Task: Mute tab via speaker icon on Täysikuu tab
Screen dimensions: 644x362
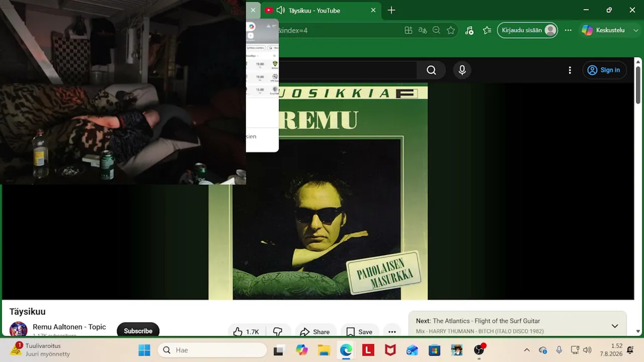Action: pyautogui.click(x=281, y=10)
